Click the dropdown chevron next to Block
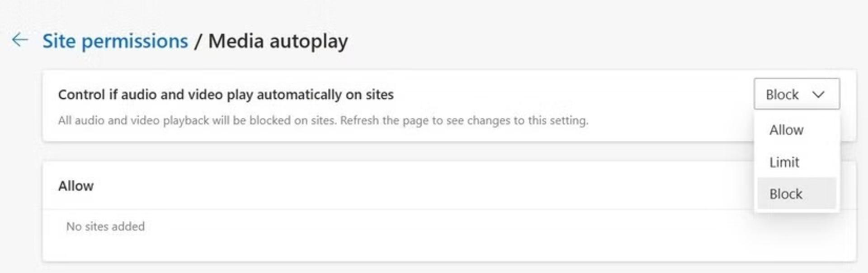868x273 pixels. coord(818,95)
